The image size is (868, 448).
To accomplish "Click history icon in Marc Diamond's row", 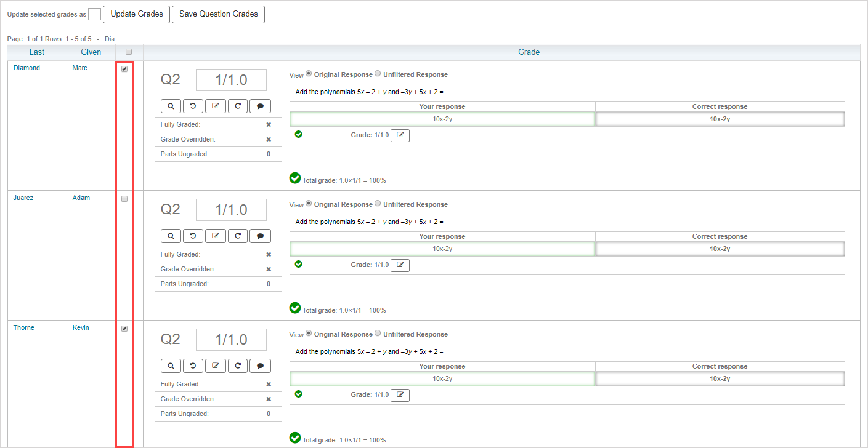I will (193, 106).
